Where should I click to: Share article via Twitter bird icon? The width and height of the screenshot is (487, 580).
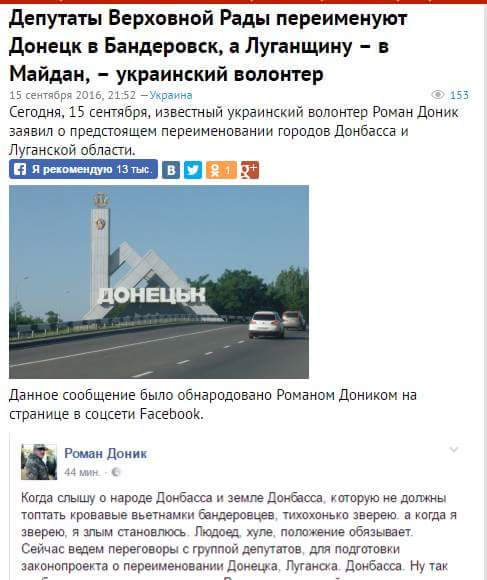point(193,170)
